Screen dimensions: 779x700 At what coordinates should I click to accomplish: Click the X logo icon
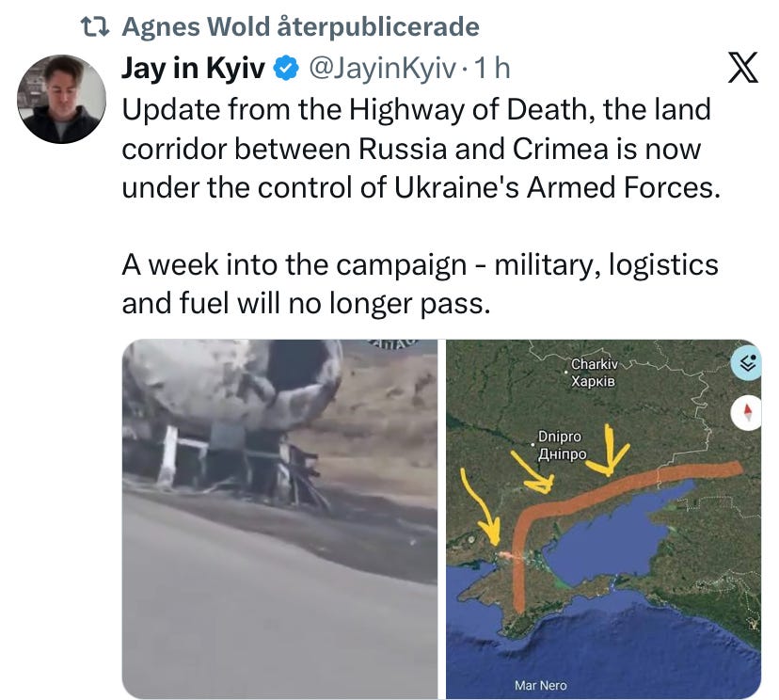[742, 67]
